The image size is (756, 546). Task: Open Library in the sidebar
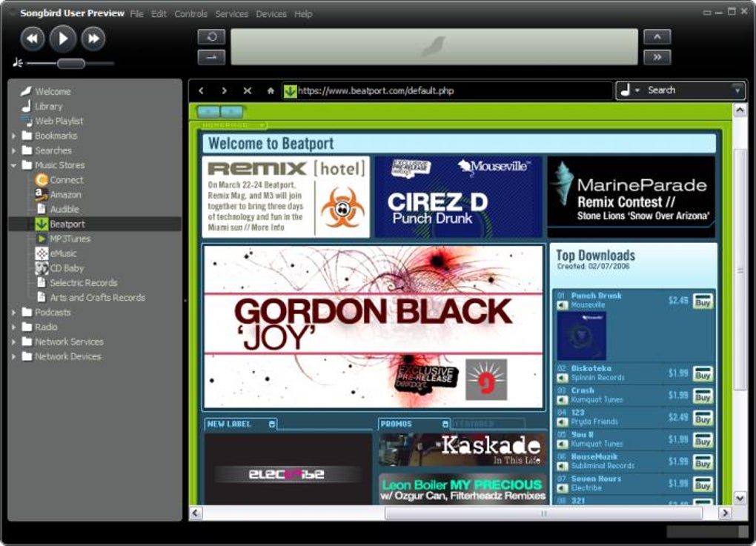pyautogui.click(x=48, y=107)
